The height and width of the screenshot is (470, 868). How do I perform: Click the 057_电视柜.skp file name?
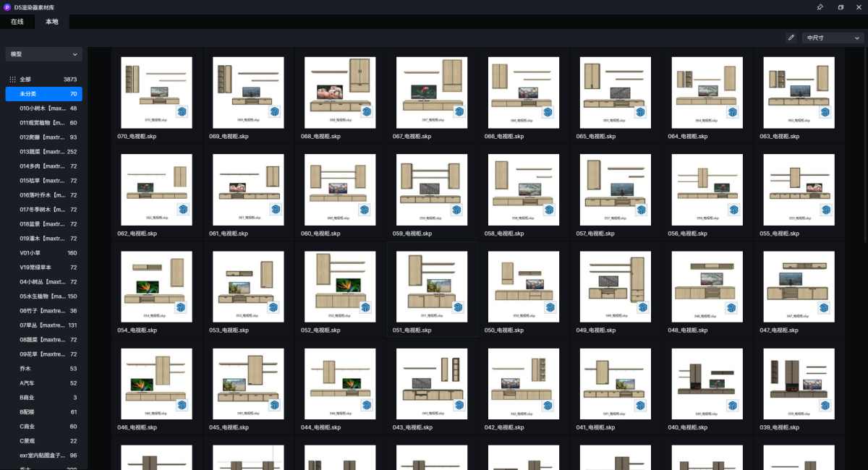pos(596,234)
